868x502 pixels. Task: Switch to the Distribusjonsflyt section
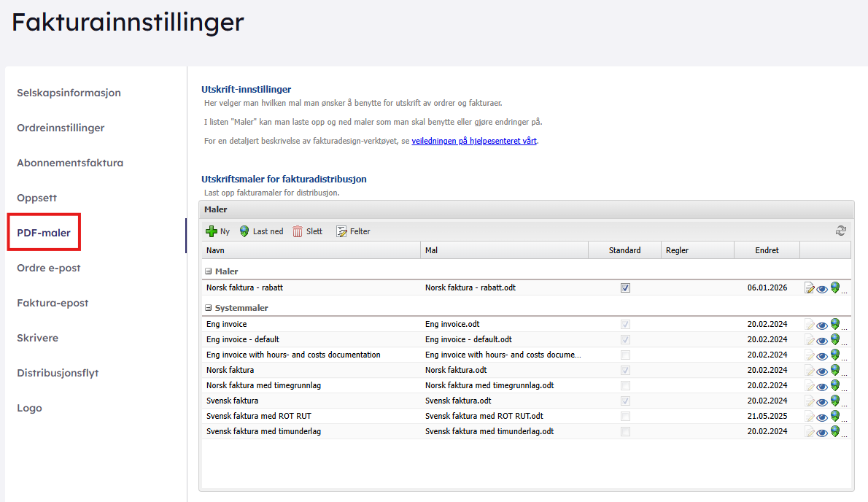[x=58, y=373]
